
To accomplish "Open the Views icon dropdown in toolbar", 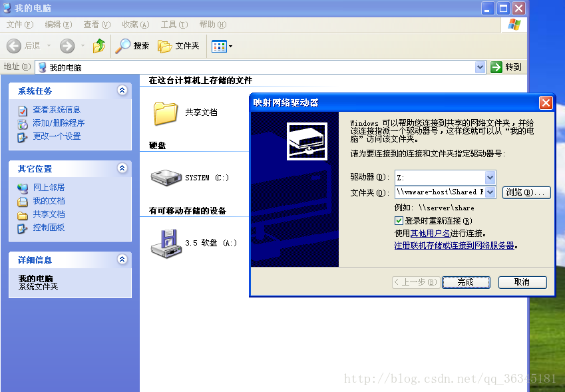I will tap(222, 46).
